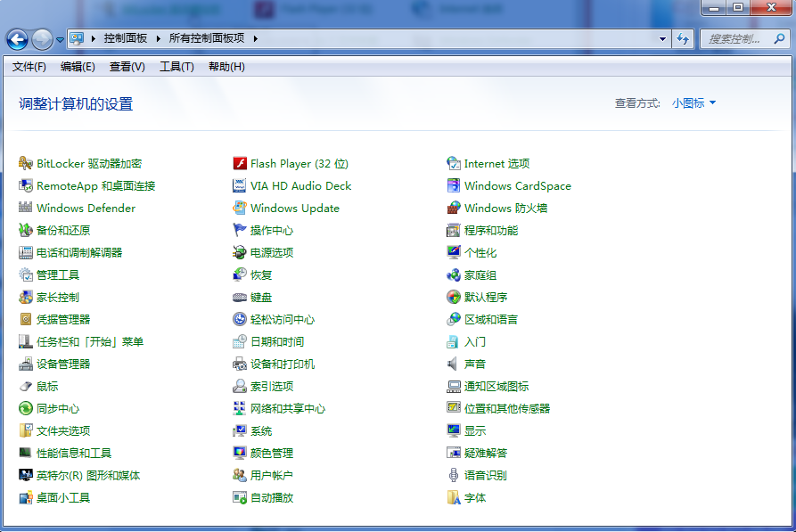Click the 家长控制 icon

[25, 298]
